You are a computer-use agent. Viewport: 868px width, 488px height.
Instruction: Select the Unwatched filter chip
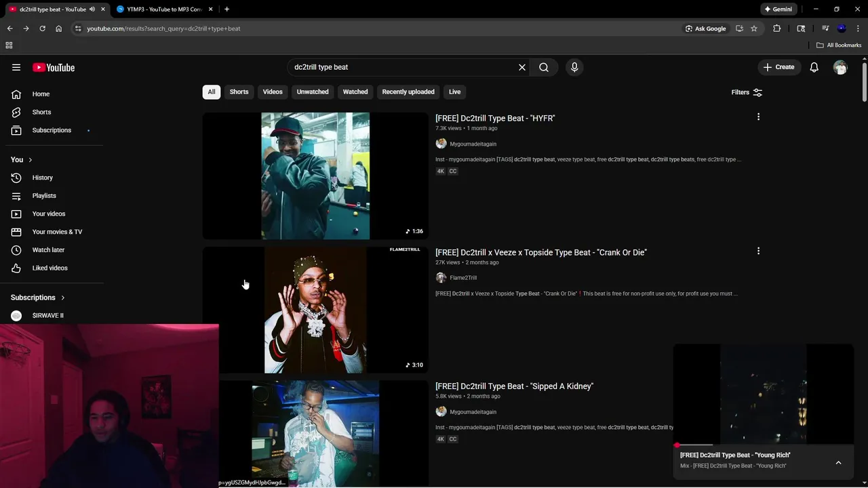(x=313, y=92)
